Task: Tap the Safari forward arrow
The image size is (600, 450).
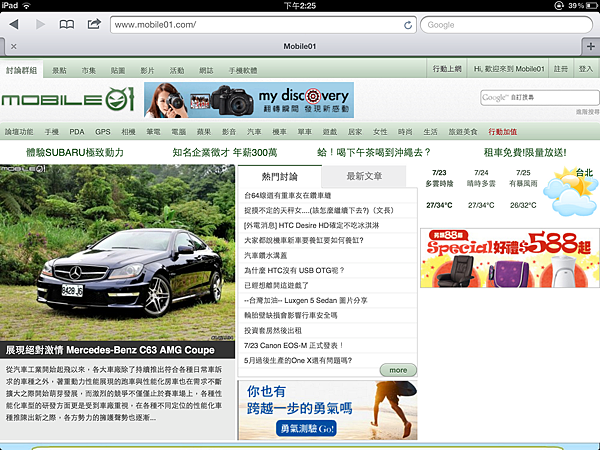Action: coord(40,24)
